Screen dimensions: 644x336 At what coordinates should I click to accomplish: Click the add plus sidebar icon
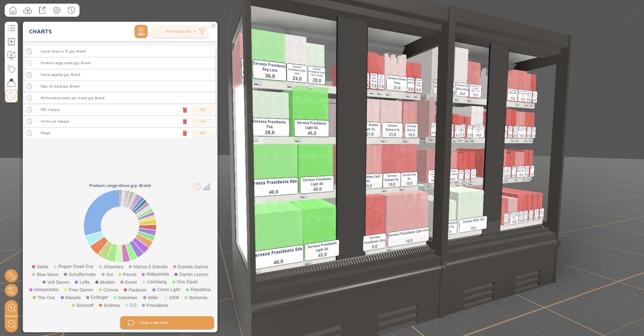pyautogui.click(x=11, y=42)
